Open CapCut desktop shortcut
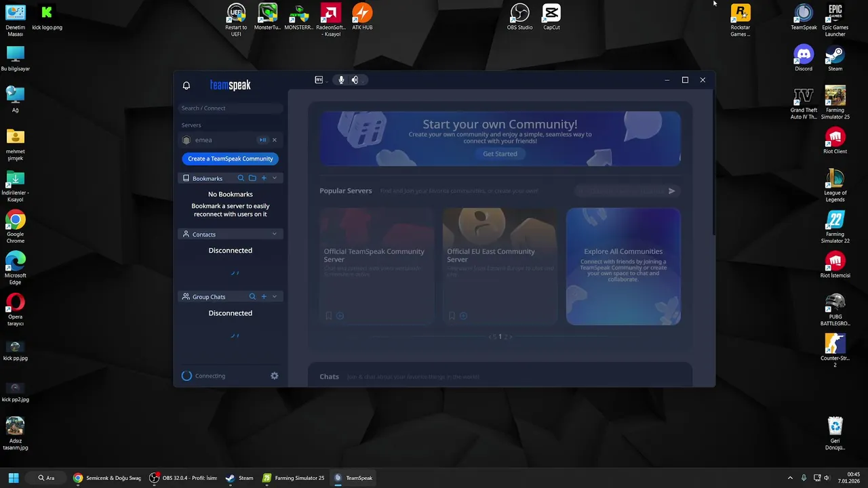 [x=551, y=17]
